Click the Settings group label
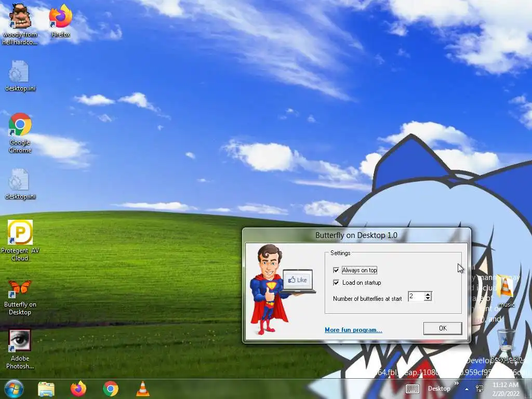 click(x=340, y=253)
